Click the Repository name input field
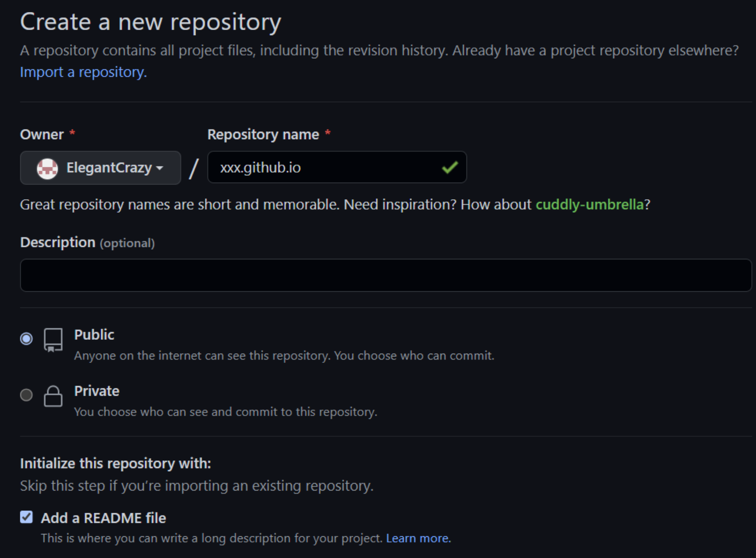This screenshot has height=558, width=756. click(337, 167)
